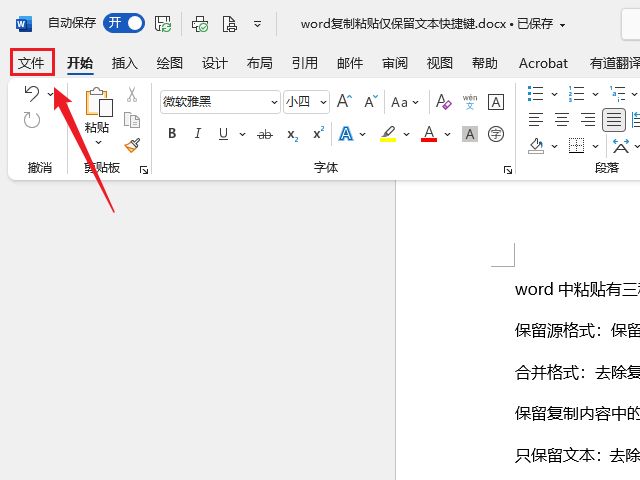
Task: Open the 布局 ribbon tab
Action: coord(260,63)
